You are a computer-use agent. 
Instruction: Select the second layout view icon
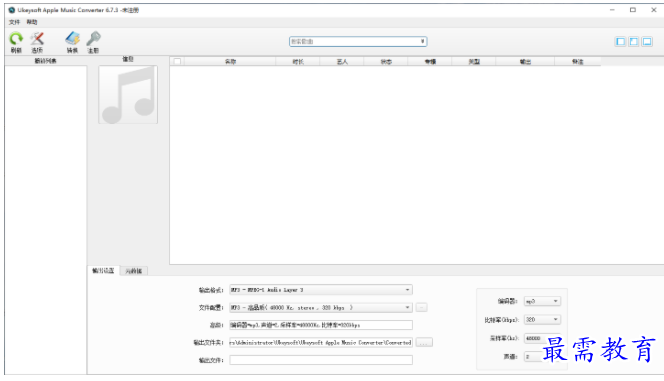click(634, 41)
